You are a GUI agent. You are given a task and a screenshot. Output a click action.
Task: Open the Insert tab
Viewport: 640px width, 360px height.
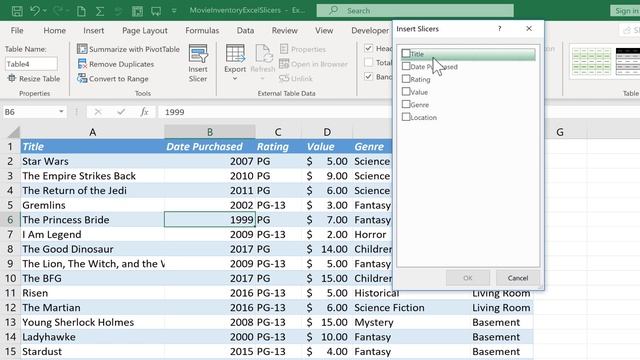click(x=93, y=30)
